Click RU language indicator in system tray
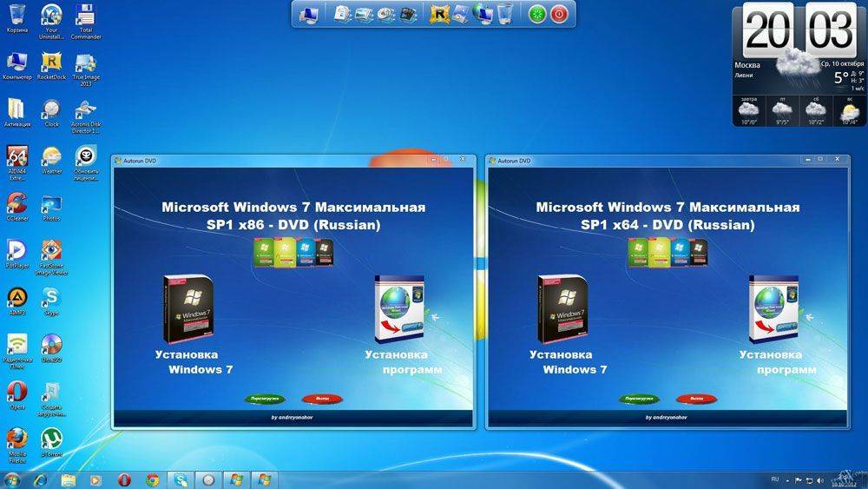868x489 pixels. pos(775,479)
